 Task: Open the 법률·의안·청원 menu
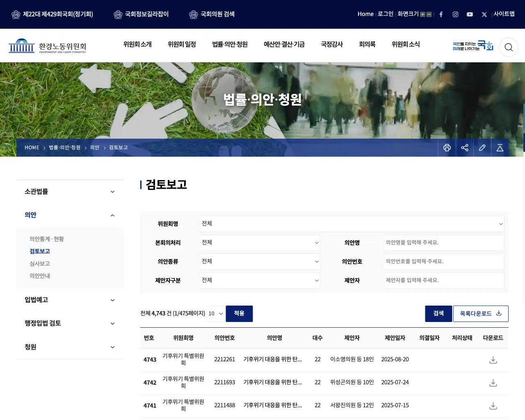pos(230,44)
